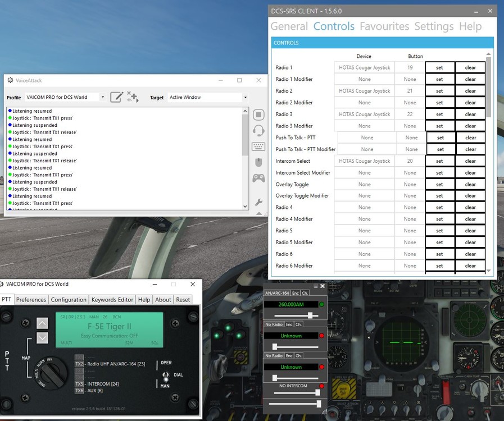Click the VoiceAttack gear logo icon
This screenshot has width=504, height=421.
point(10,80)
